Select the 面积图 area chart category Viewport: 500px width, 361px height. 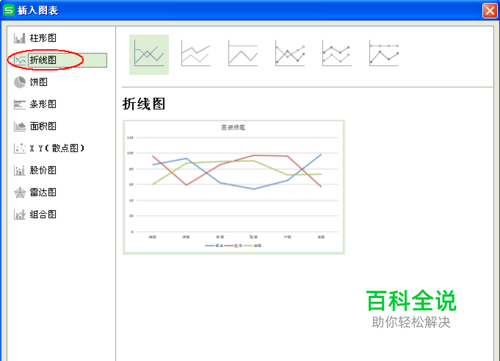coord(43,126)
